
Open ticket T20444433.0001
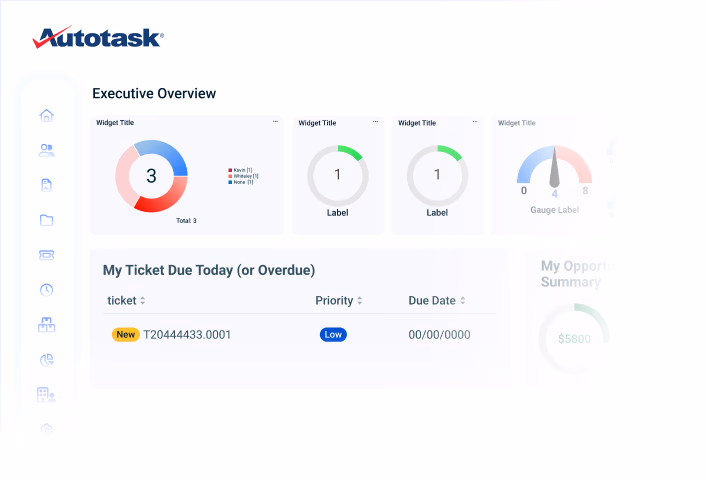click(x=187, y=335)
